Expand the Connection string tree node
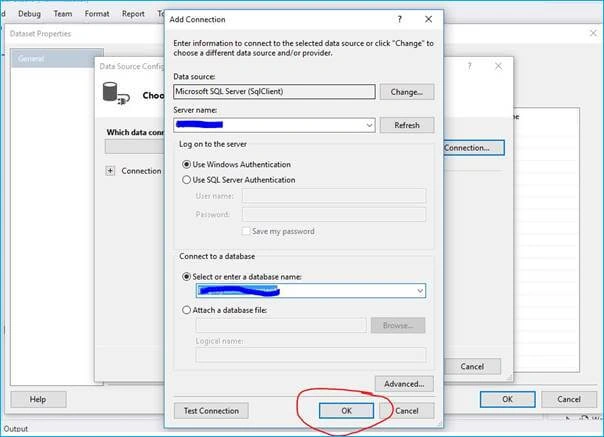Screen dimensions: 604x437 (110, 171)
